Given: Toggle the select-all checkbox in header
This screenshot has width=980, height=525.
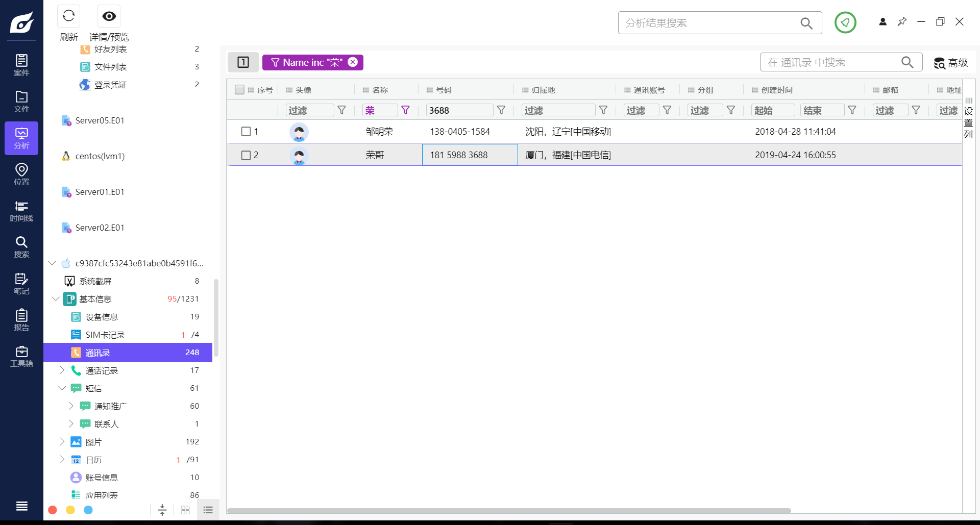Looking at the screenshot, I should (x=239, y=89).
